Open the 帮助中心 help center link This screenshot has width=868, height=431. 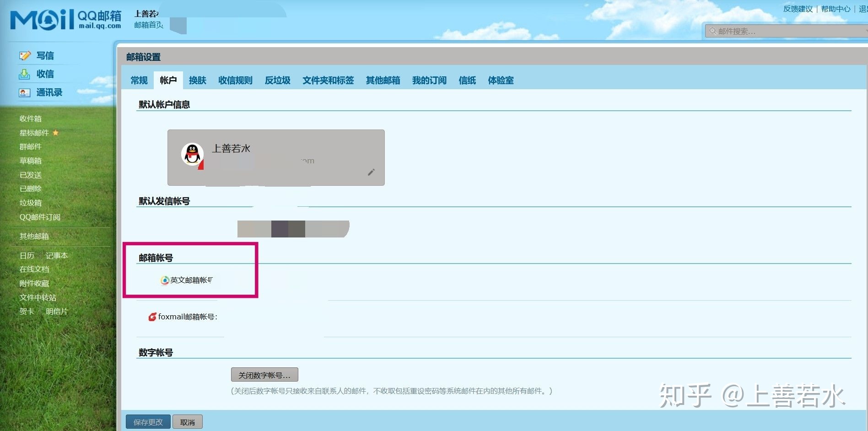[x=836, y=8]
